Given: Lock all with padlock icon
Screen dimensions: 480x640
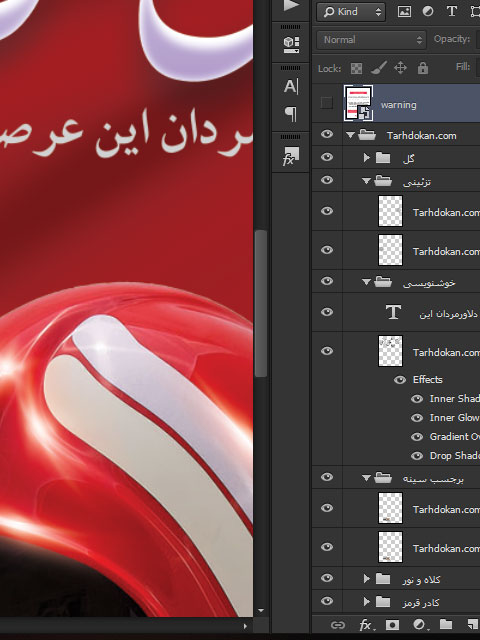Looking at the screenshot, I should tap(423, 68).
